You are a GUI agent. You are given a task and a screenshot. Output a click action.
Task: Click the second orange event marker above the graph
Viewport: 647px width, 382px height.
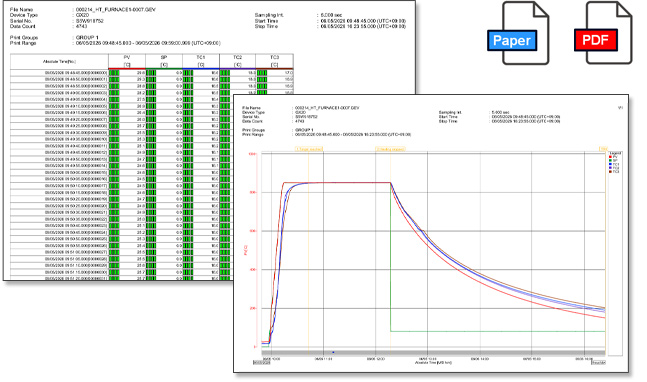390,149
